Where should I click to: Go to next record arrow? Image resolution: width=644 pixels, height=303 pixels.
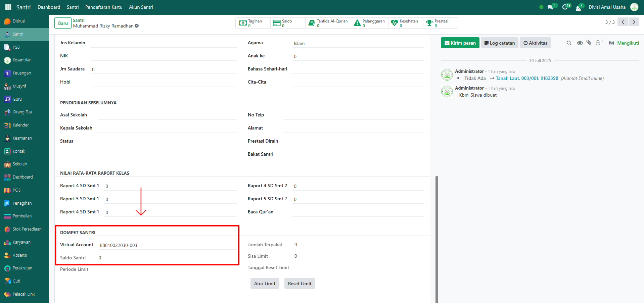pyautogui.click(x=634, y=22)
